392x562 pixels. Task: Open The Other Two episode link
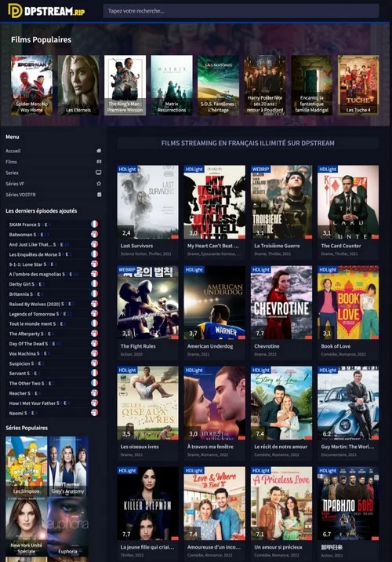click(31, 383)
